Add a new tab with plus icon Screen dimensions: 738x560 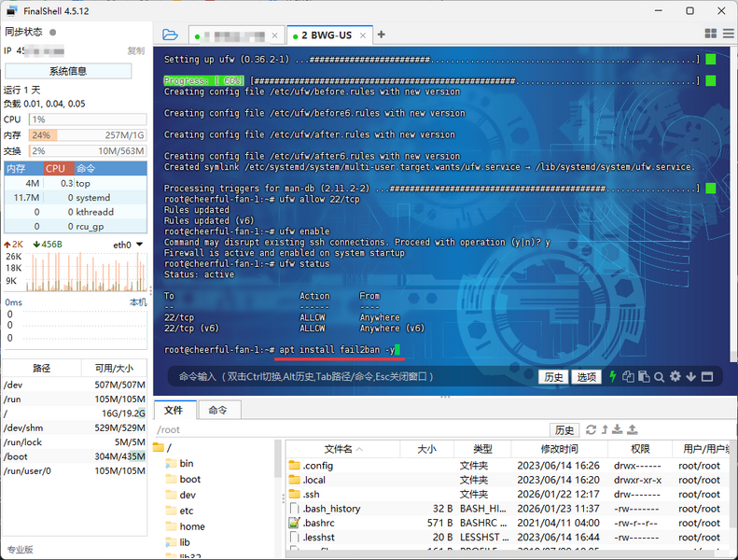coord(381,35)
